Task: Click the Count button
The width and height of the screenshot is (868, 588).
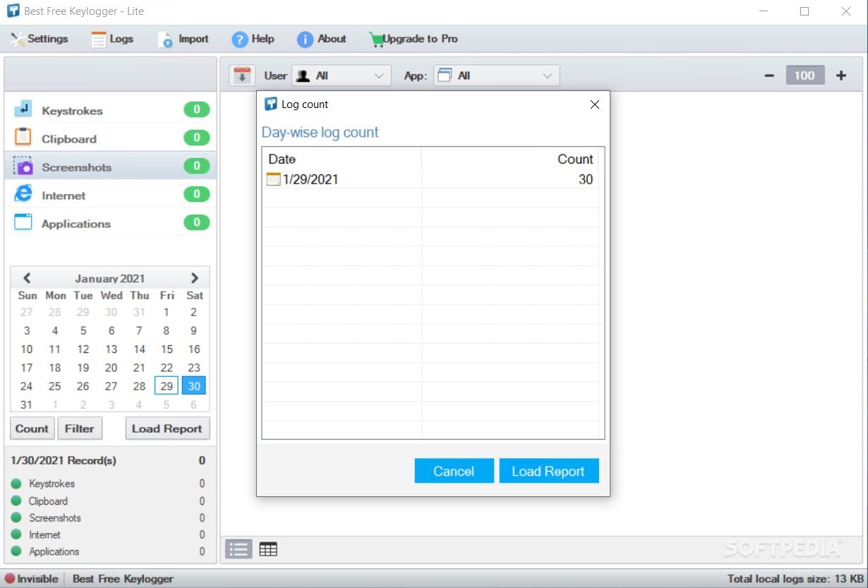Action: [32, 428]
